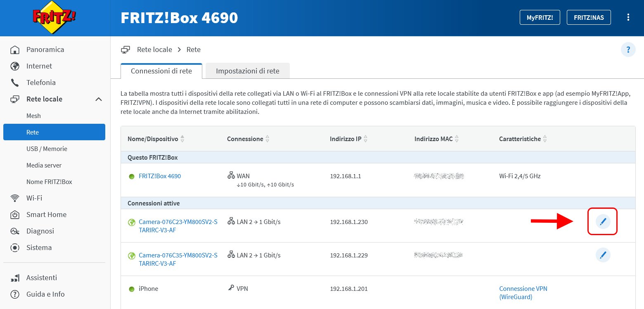Open Panoramica from the sidebar
Screen dimensions: 644x309
pos(45,50)
